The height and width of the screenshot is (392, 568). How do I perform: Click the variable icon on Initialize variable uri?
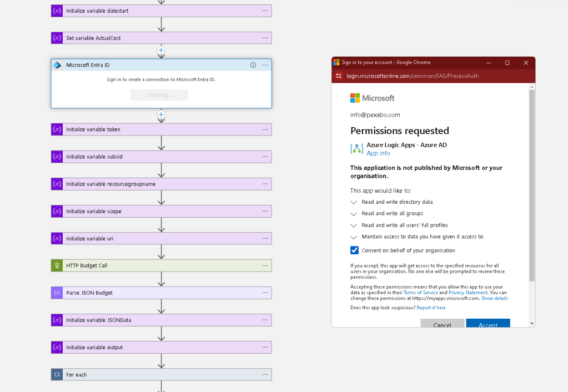57,238
